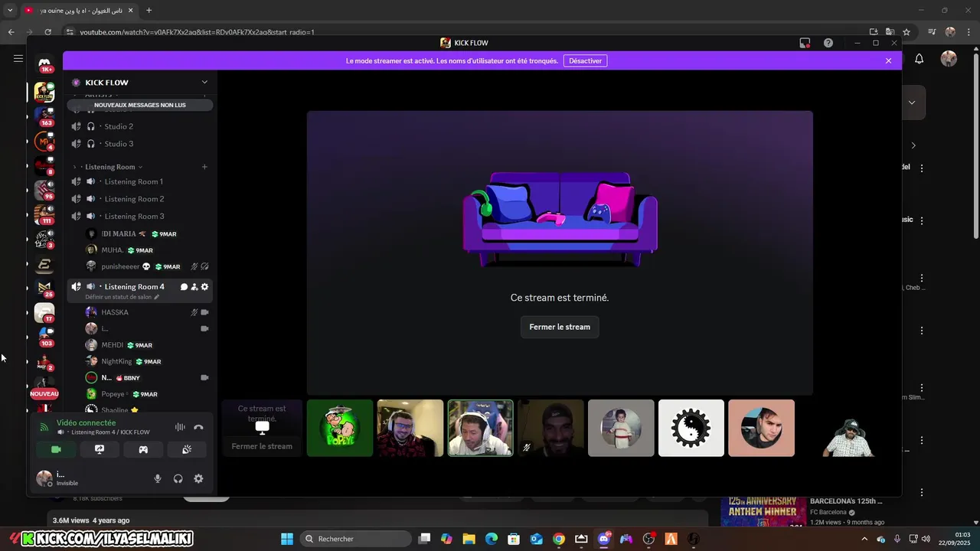Open YouTube notifications bell

click(x=919, y=59)
